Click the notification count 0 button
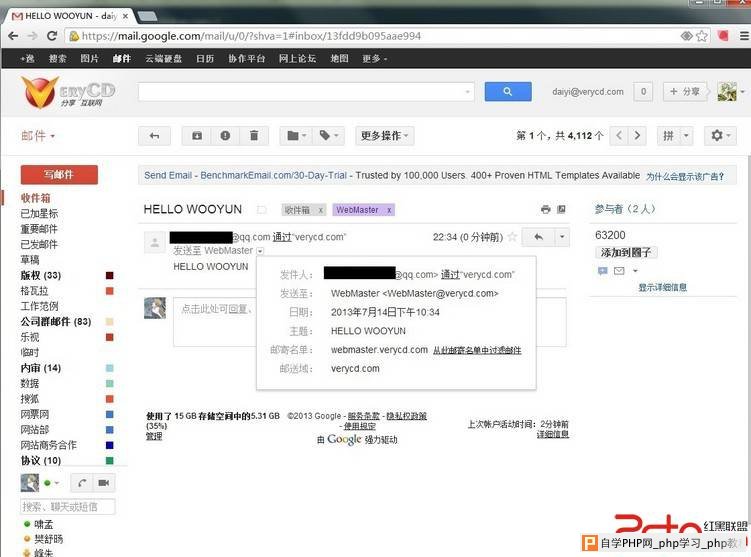 pos(643,91)
